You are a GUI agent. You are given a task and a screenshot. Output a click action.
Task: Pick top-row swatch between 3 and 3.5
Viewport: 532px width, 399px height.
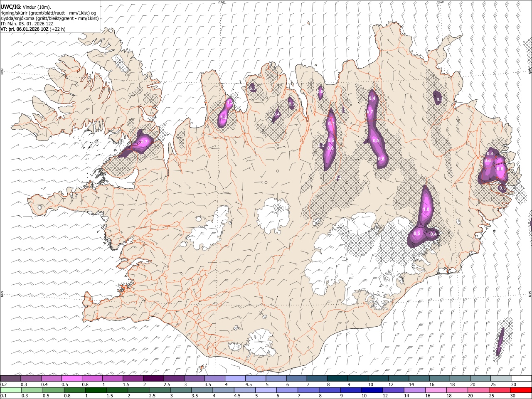[194, 379]
